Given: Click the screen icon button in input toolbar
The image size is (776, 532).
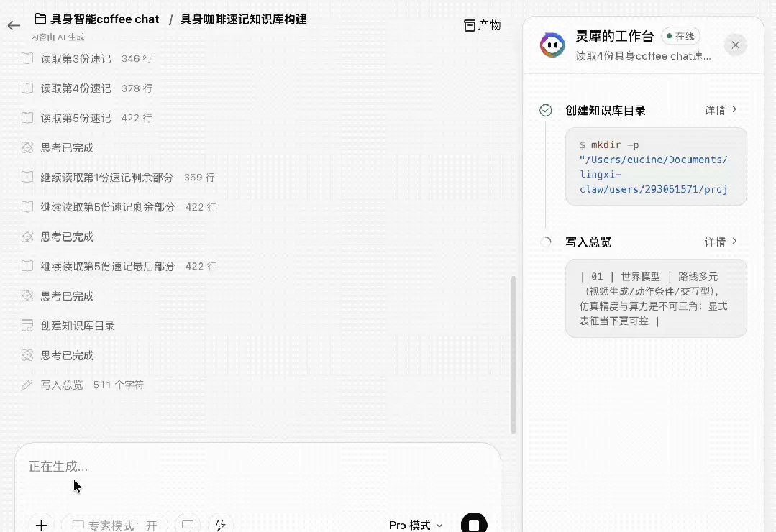Looking at the screenshot, I should pyautogui.click(x=188, y=525).
